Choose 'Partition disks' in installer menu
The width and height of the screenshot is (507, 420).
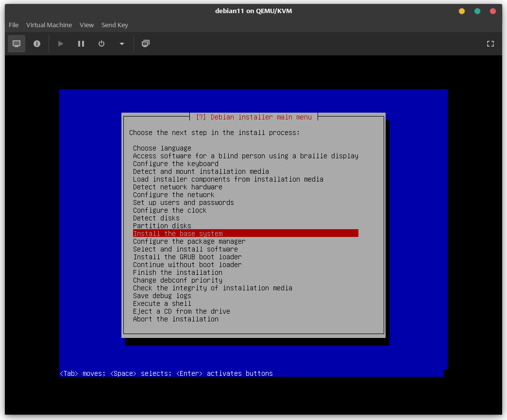162,226
